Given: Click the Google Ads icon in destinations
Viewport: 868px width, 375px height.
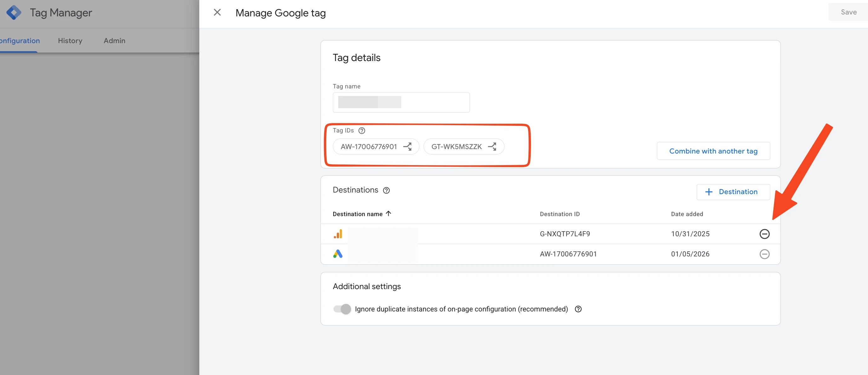Looking at the screenshot, I should pyautogui.click(x=338, y=254).
